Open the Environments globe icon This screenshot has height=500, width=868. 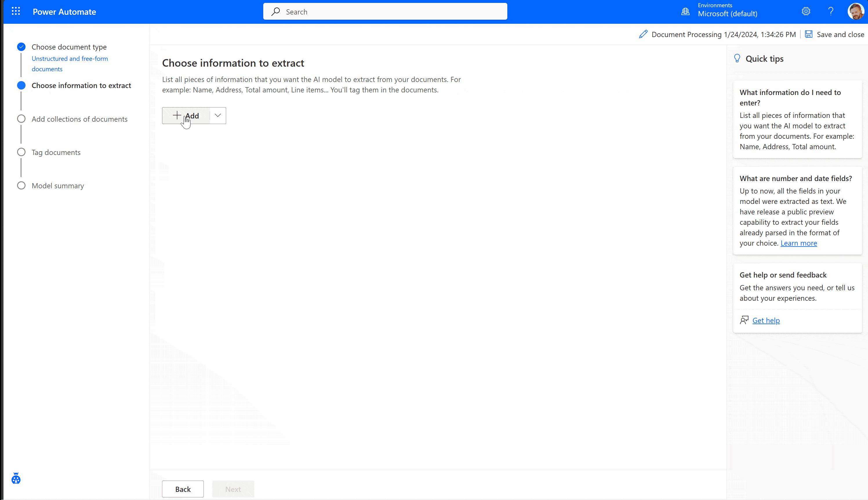click(685, 12)
